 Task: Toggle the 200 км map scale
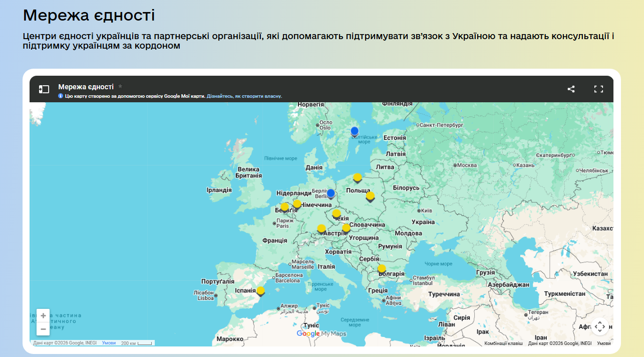pos(136,343)
